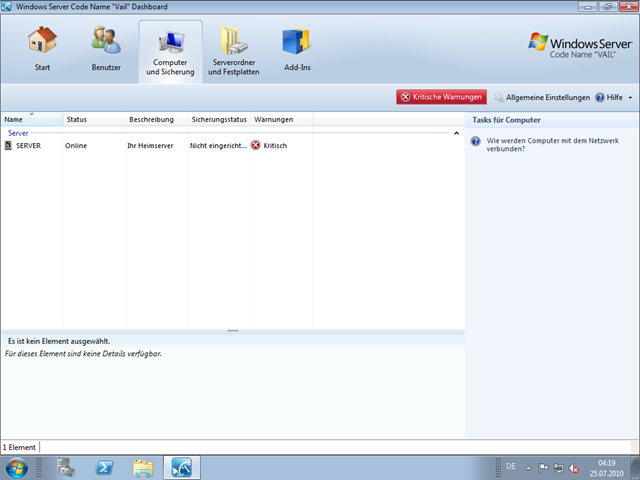Go to the Add-Ins tab
This screenshot has width=640, height=480.
297,51
